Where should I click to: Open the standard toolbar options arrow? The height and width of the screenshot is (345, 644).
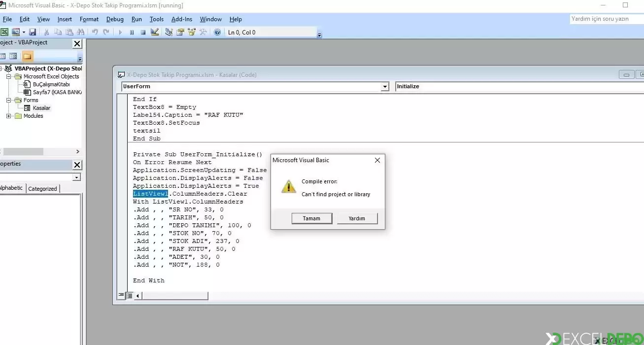tap(319, 35)
